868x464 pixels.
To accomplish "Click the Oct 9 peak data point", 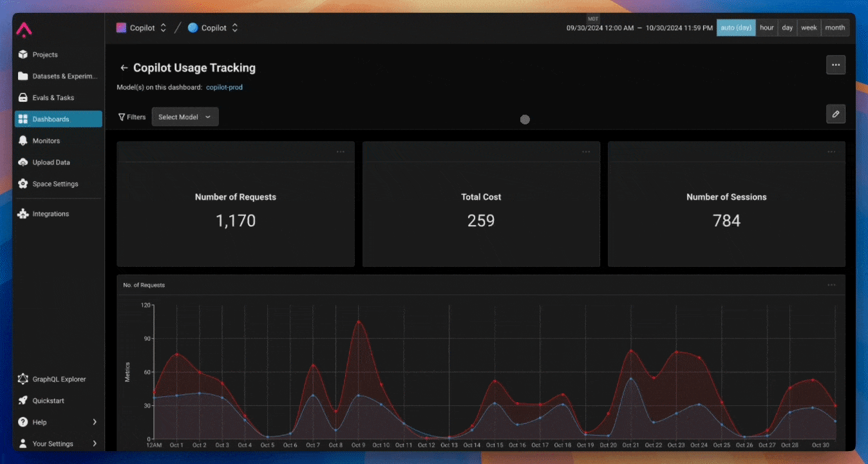I will pos(359,322).
